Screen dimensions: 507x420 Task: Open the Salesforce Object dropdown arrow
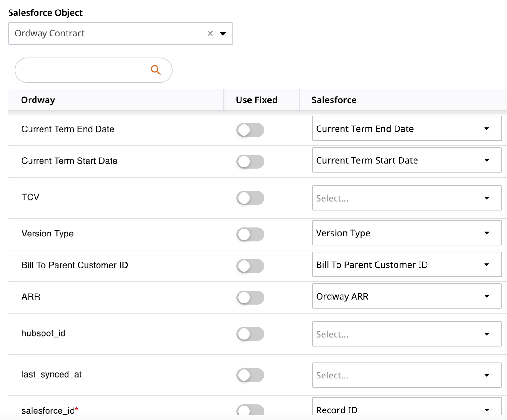[223, 34]
